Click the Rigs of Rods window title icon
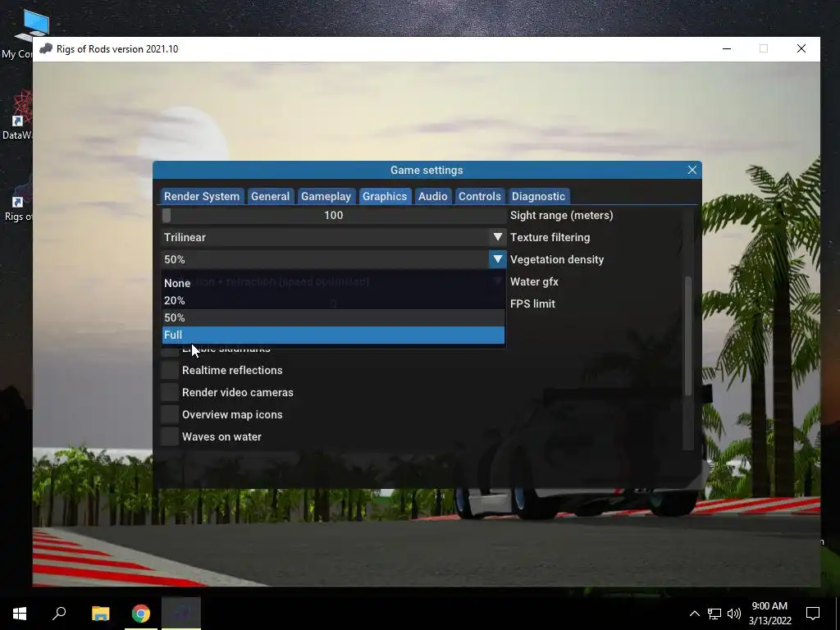This screenshot has width=840, height=630. 46,48
